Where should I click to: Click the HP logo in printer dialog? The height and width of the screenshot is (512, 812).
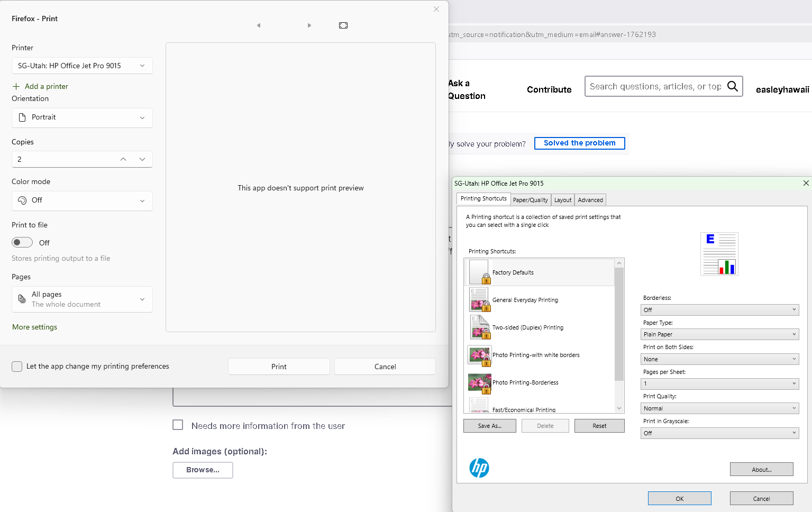[x=479, y=468]
